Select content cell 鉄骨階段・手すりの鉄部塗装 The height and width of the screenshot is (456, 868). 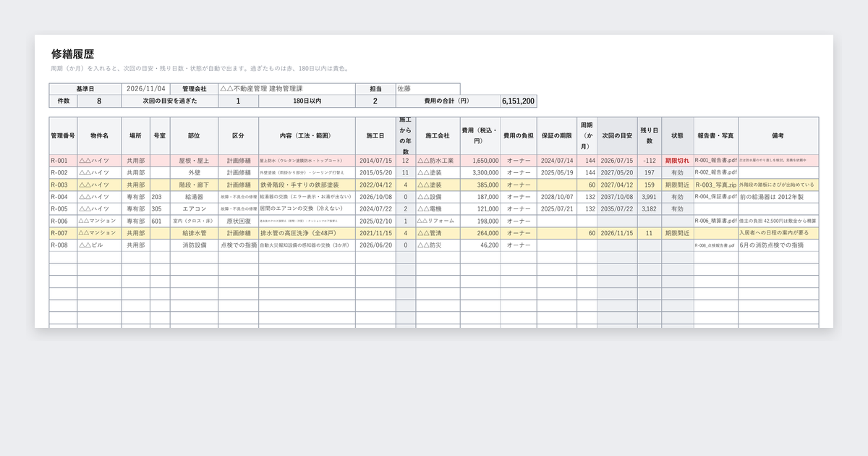coord(307,185)
